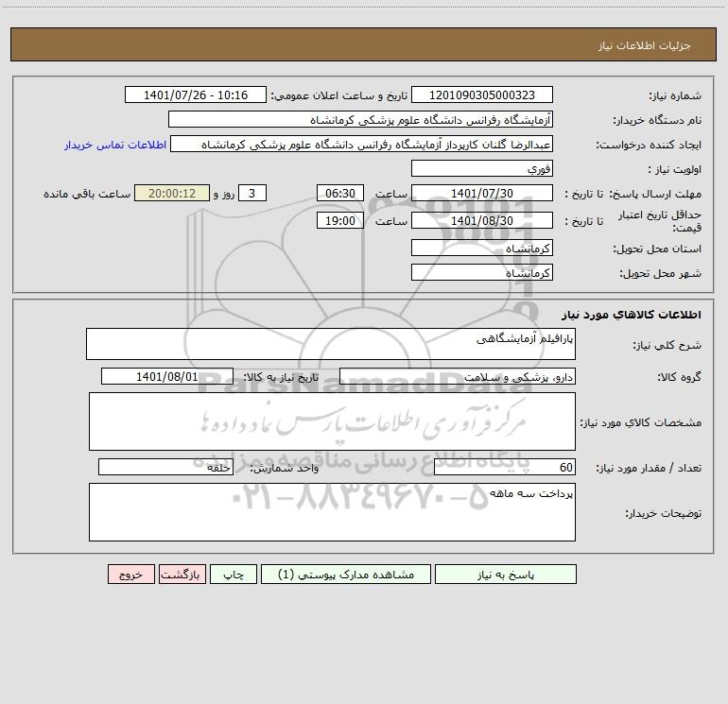
Task: Click the label 'تاریخ نیاز به کالا:'
Action: coord(282,377)
